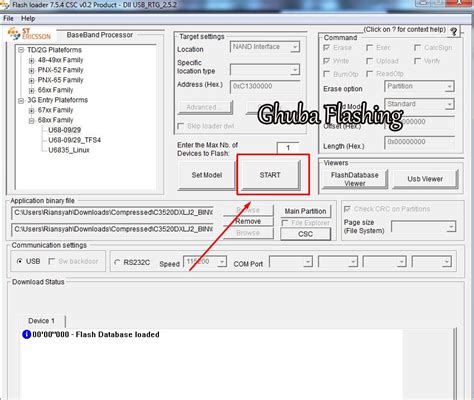Toggle the BurnOtp checkbox
This screenshot has height=400, width=474.
pos(327,74)
